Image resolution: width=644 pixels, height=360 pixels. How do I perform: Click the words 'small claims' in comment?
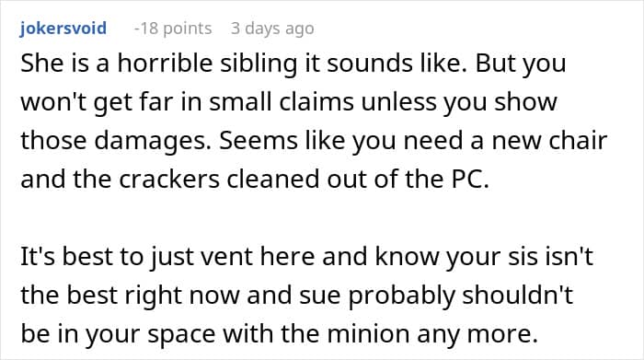(282, 101)
